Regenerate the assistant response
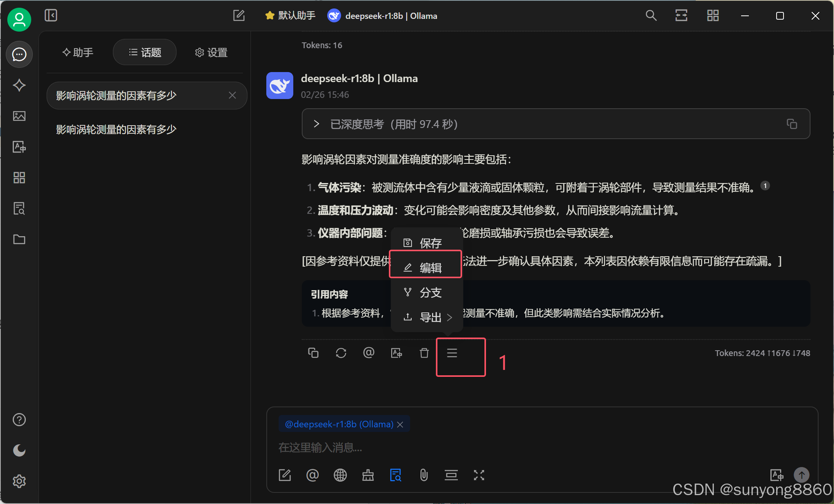Image resolution: width=834 pixels, height=504 pixels. tap(341, 353)
